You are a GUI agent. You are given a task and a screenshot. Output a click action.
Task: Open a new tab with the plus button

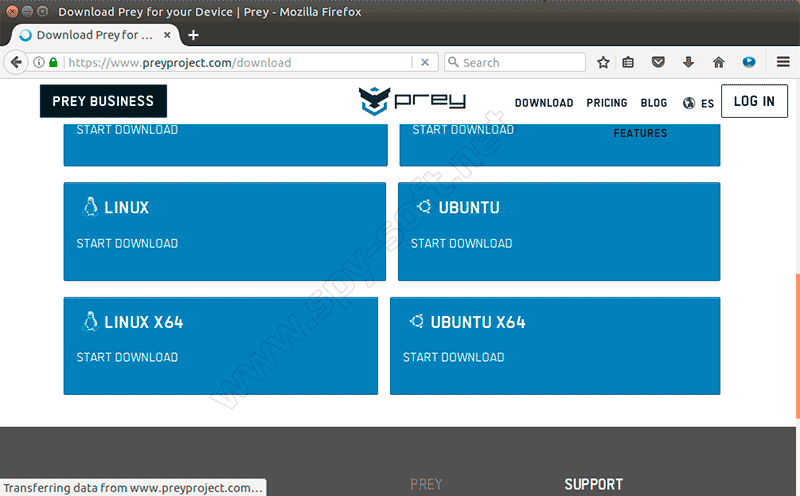(x=193, y=35)
